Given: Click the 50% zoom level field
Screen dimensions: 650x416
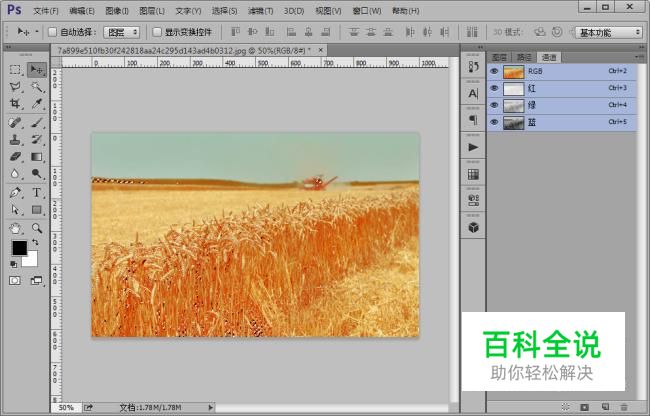Looking at the screenshot, I should (x=65, y=408).
